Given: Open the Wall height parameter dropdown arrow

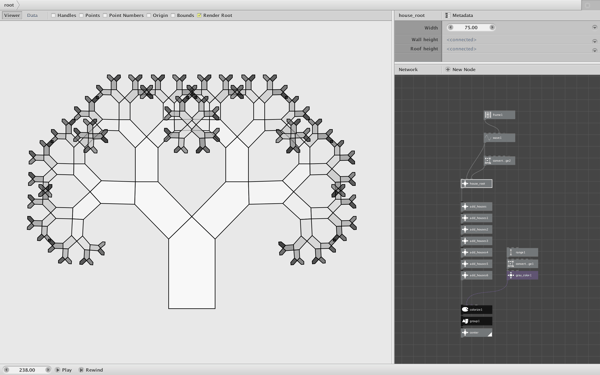Looking at the screenshot, I should tap(595, 41).
